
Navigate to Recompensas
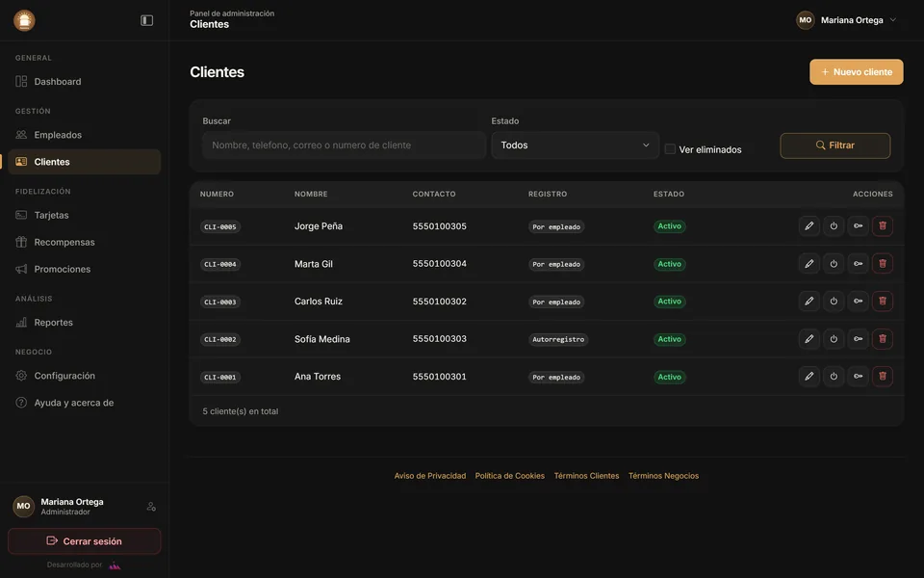click(85, 242)
